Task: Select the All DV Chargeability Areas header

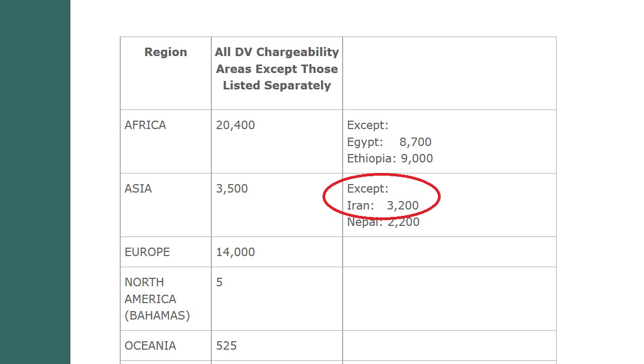Action: [277, 69]
